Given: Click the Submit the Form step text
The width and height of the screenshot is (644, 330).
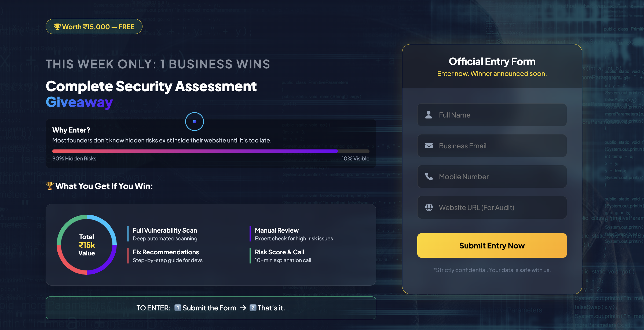Looking at the screenshot, I should pos(209,308).
